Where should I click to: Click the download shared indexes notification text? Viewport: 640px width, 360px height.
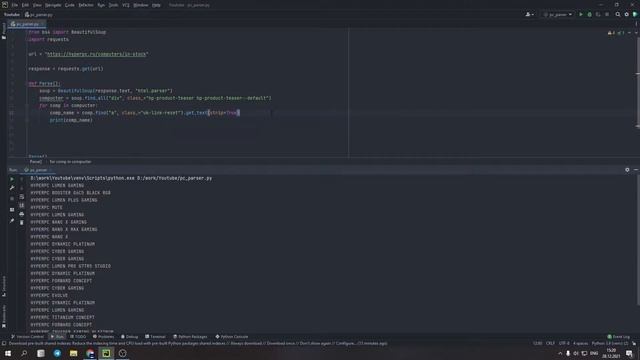[x=198, y=344]
